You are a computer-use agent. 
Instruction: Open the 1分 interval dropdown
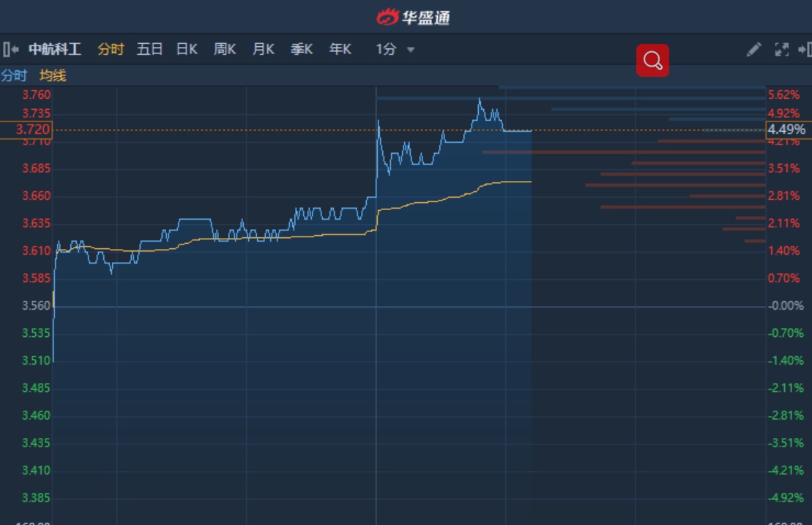387,50
